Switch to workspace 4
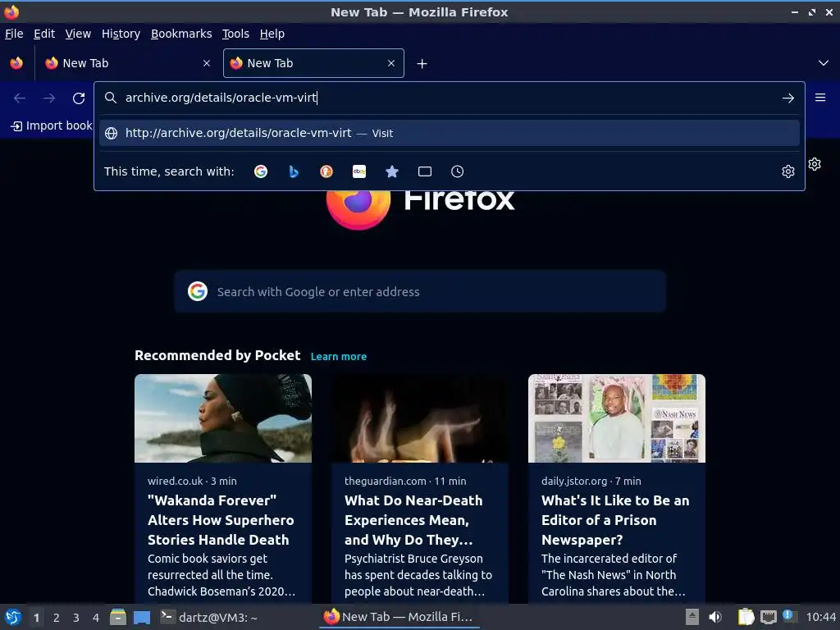Image resolution: width=840 pixels, height=630 pixels. click(96, 618)
